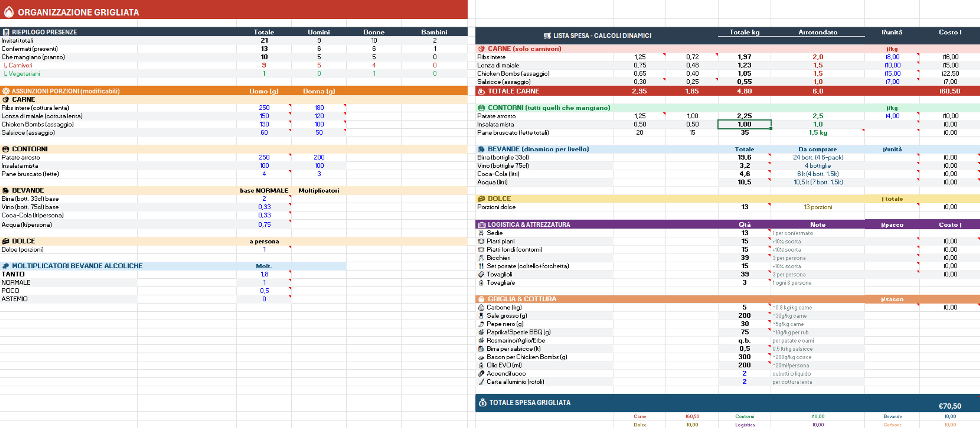The width and height of the screenshot is (980, 428).
Task: Select the icon beside CONTORNI (tutti quelli che mangiano)
Action: (481, 108)
